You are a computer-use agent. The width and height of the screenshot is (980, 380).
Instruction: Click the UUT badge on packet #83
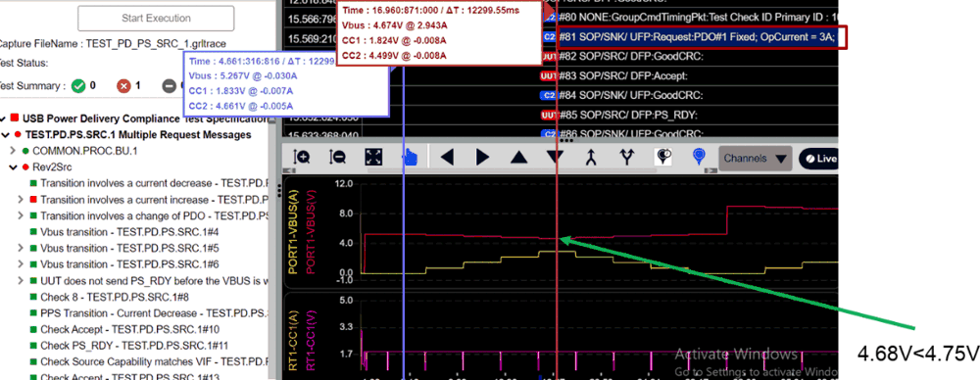point(548,76)
